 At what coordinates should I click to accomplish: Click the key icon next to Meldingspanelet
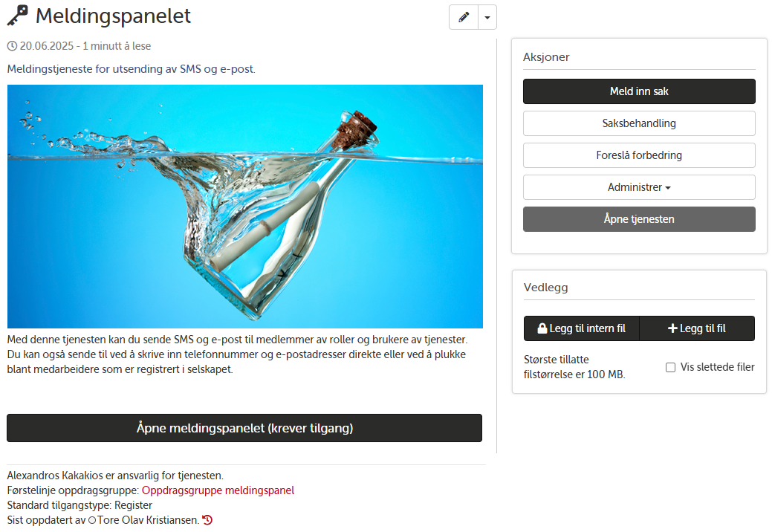click(x=18, y=16)
